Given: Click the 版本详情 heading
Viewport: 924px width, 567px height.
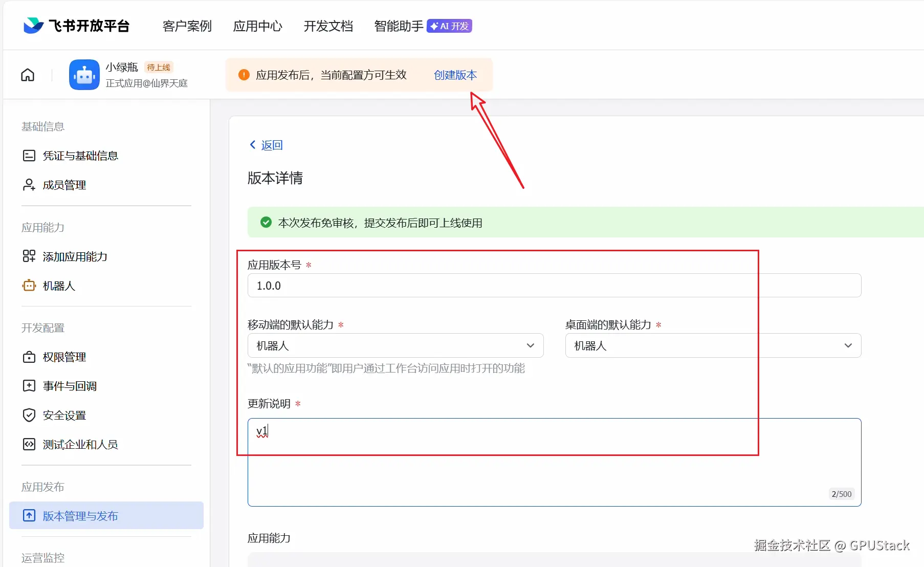Looking at the screenshot, I should point(275,178).
